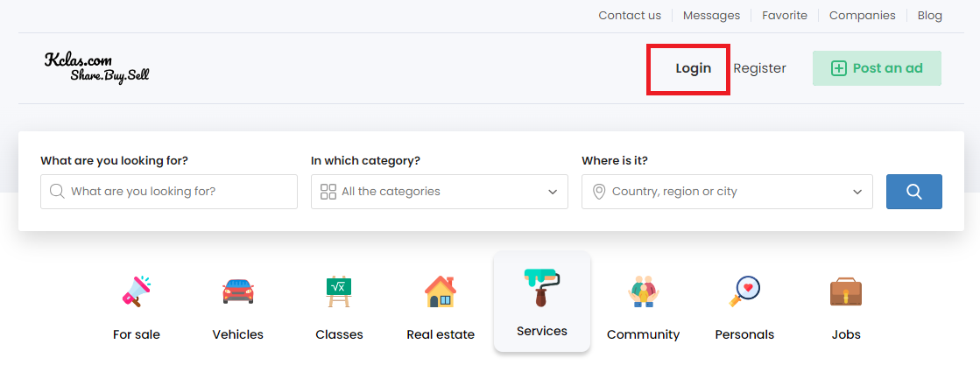Click the location dropdown chevron arrow
Viewport: 980px width, 365px height.
click(x=857, y=192)
